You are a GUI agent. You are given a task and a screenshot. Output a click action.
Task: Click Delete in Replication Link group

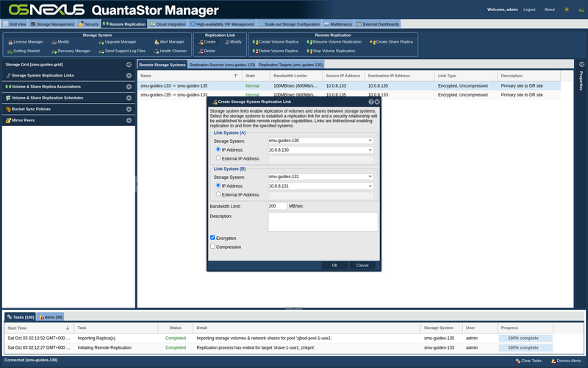pyautogui.click(x=207, y=51)
